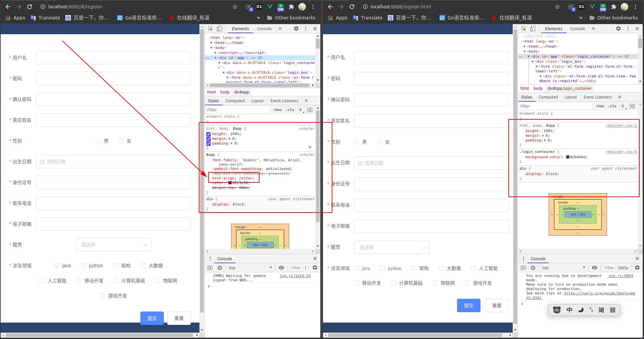
Task: Check java in left form
Action: click(56, 266)
